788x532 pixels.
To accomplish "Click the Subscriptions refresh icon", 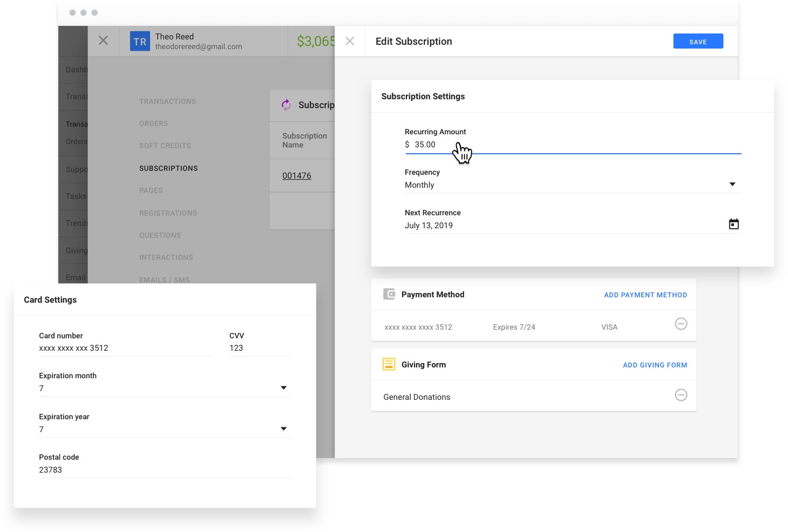I will coord(286,105).
